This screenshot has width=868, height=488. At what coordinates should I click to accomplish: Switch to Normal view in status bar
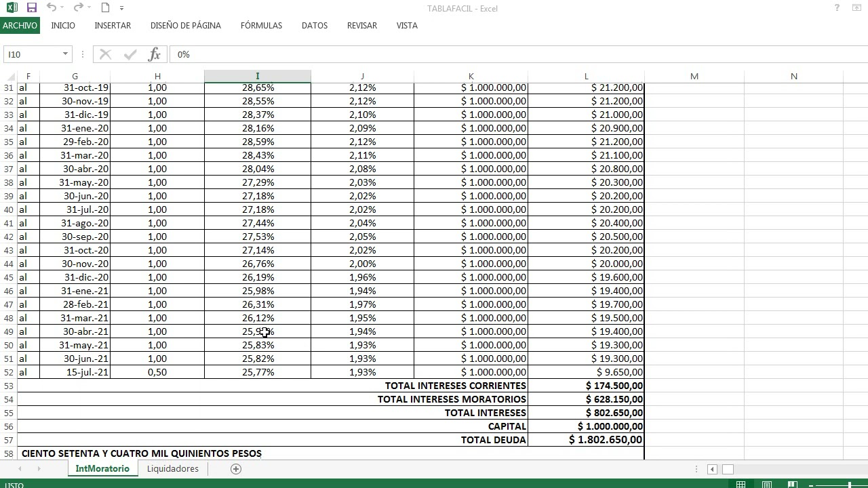pyautogui.click(x=741, y=485)
